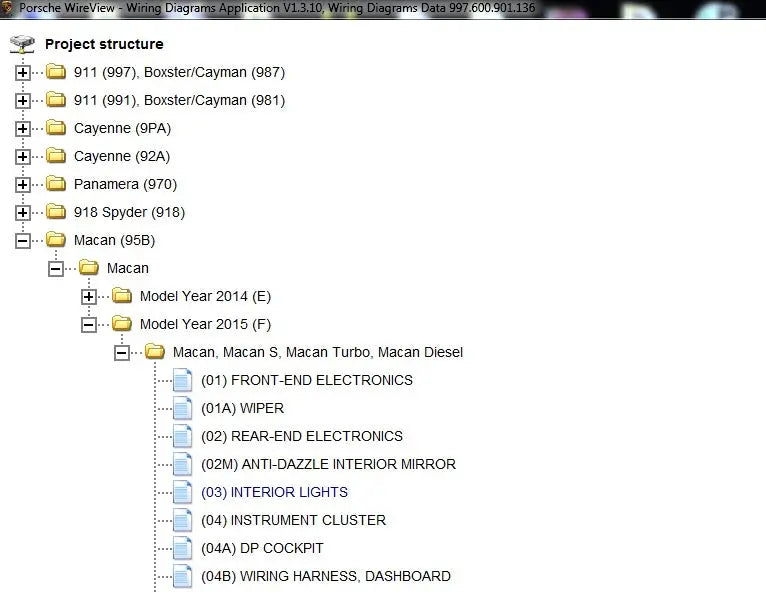Click the Project structure root computer icon

[x=22, y=44]
